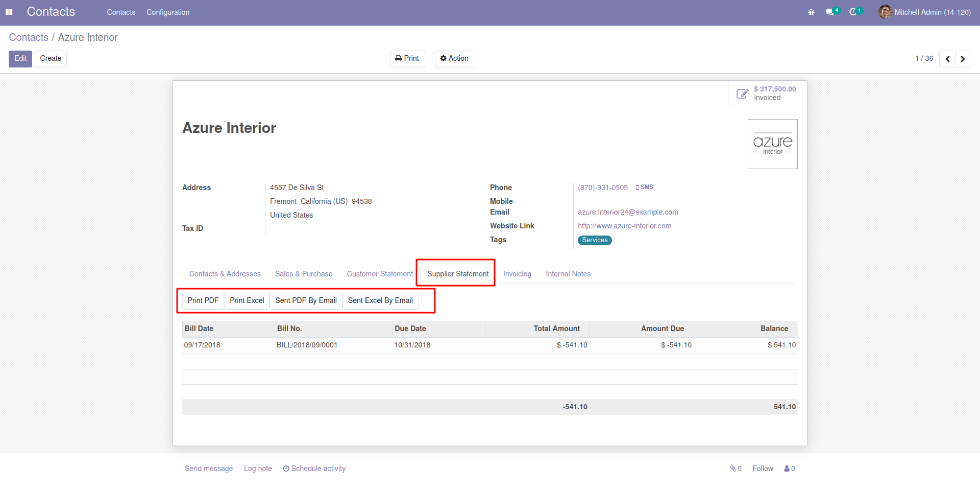Switch to the Customer Statement tab

[380, 274]
